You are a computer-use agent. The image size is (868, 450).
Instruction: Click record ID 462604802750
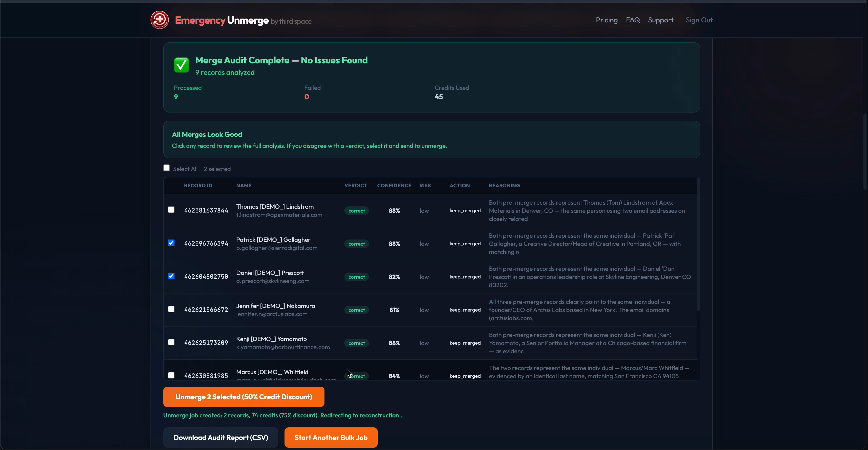tap(206, 276)
